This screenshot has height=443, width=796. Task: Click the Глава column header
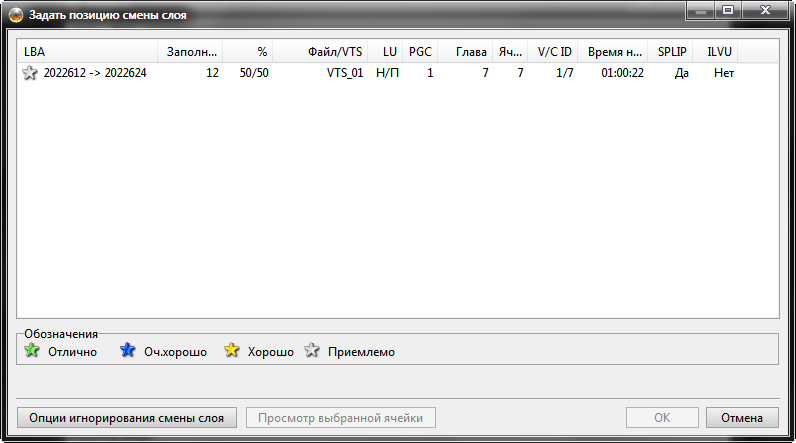pos(465,52)
